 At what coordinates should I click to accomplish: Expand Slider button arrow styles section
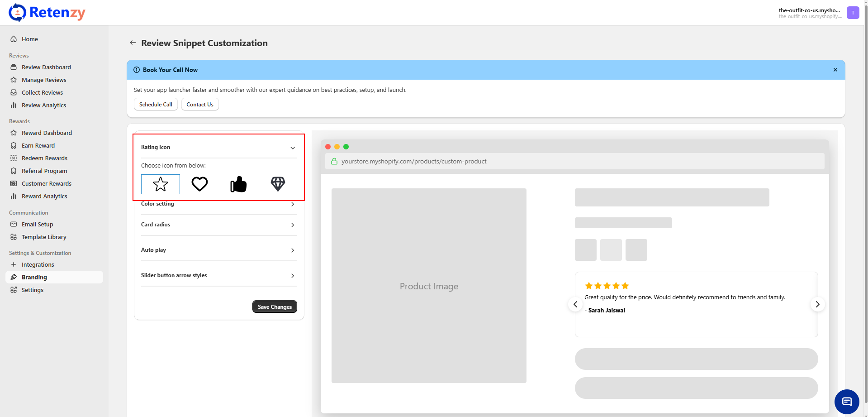point(292,276)
